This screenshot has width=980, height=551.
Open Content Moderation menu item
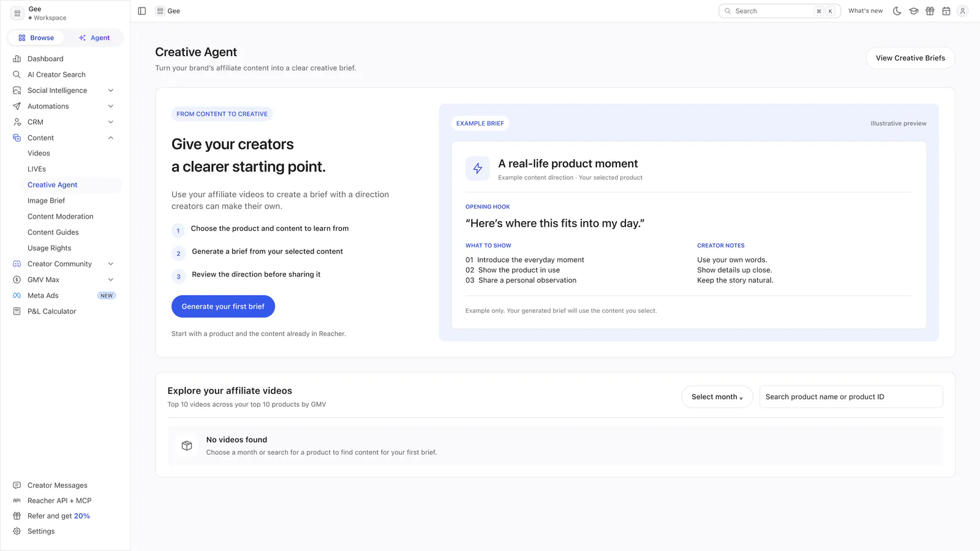[61, 217]
